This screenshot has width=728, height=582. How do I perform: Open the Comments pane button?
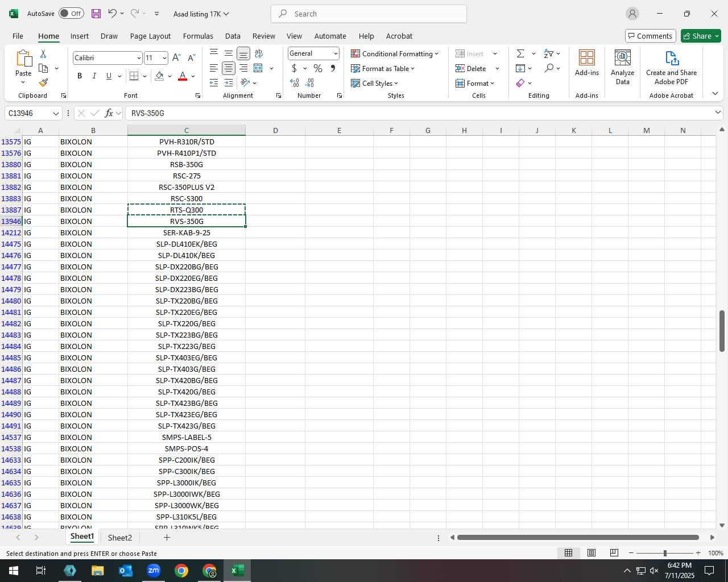(x=650, y=36)
